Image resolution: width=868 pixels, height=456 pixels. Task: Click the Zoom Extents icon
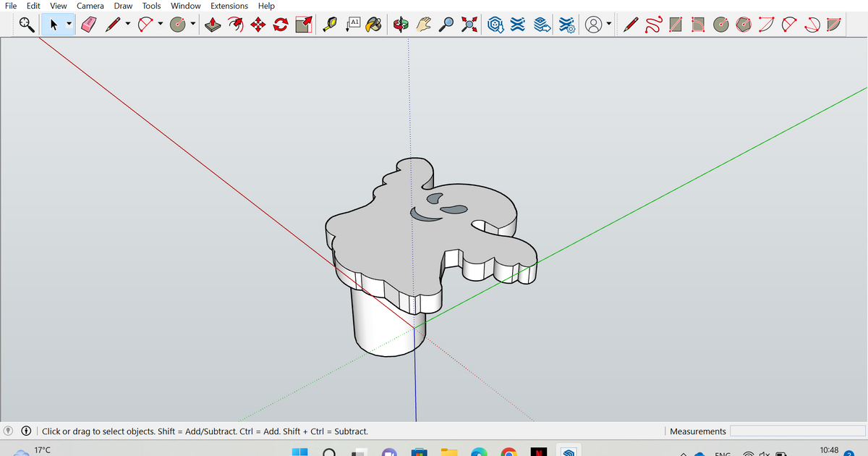click(470, 25)
